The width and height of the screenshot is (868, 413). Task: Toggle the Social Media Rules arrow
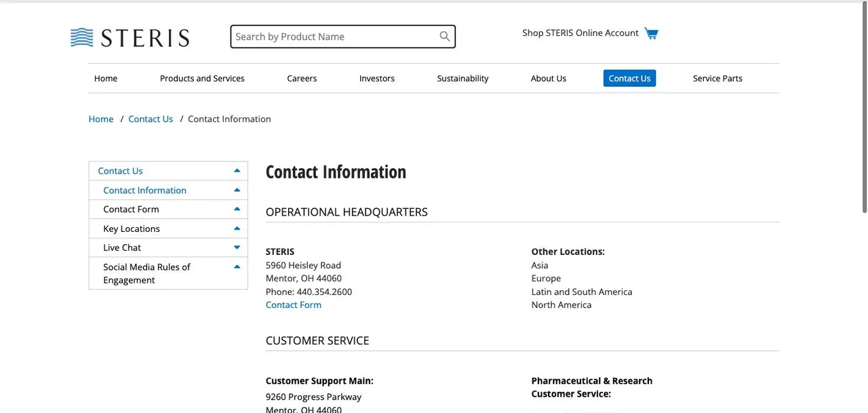pyautogui.click(x=237, y=267)
